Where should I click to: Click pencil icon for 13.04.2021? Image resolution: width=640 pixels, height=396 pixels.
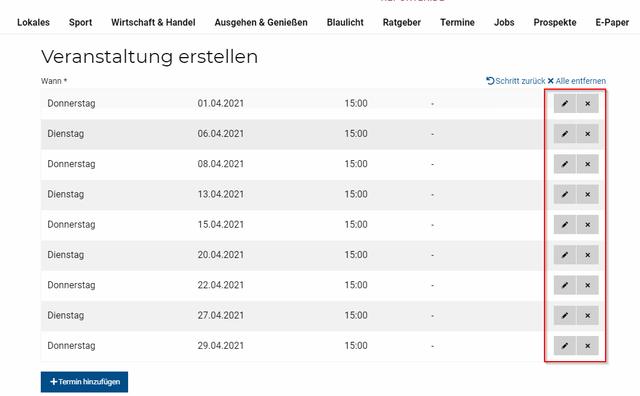point(565,194)
